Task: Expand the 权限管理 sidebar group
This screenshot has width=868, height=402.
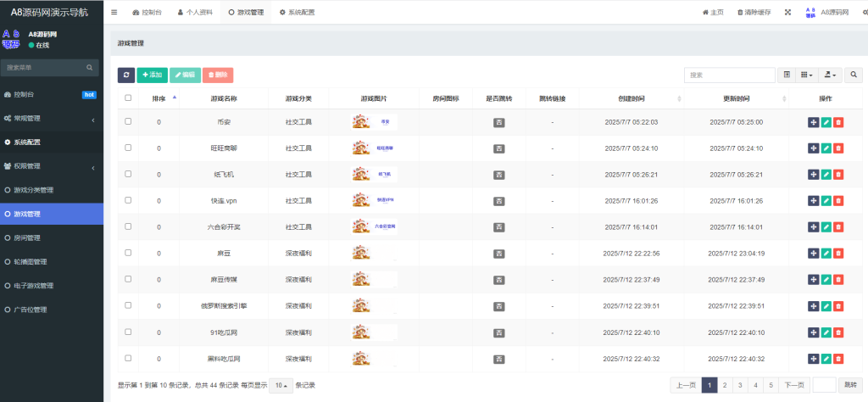Action: tap(52, 166)
